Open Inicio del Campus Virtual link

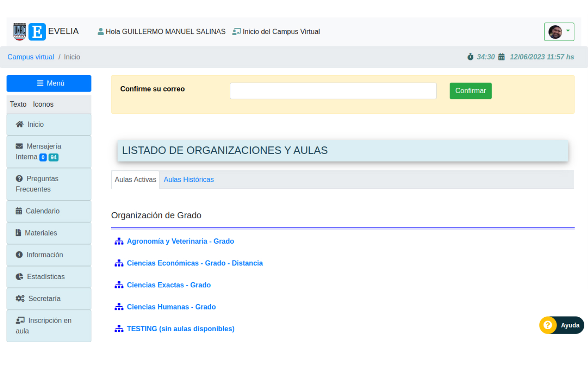click(x=281, y=31)
